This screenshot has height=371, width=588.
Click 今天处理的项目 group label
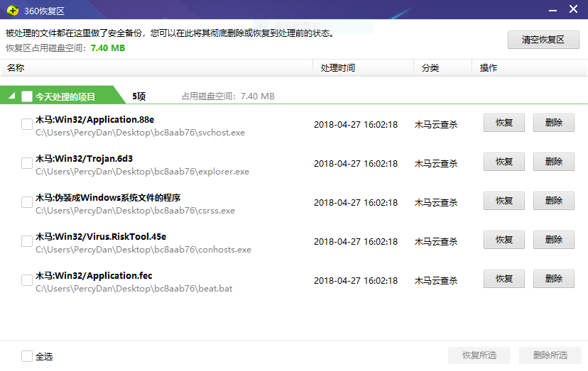tap(65, 96)
